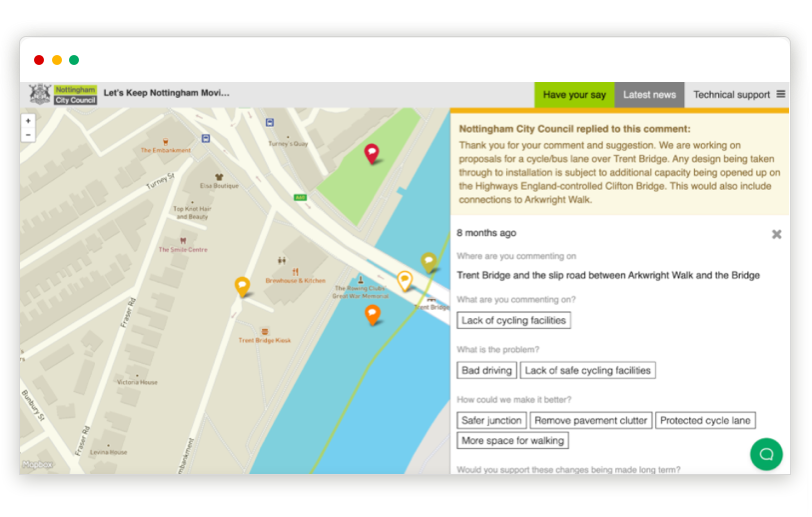812x517 pixels.
Task: Select the olive comment pin near Trent Bridge
Action: point(428,262)
